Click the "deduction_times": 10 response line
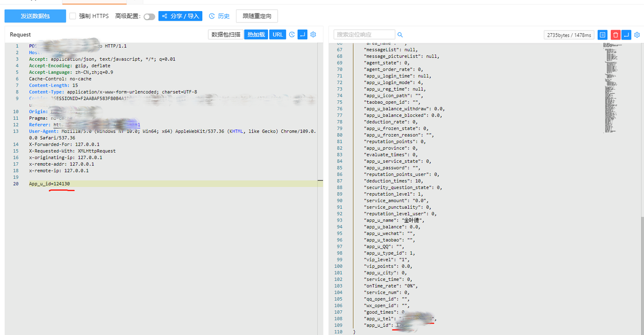This screenshot has width=644, height=335. pyautogui.click(x=393, y=181)
